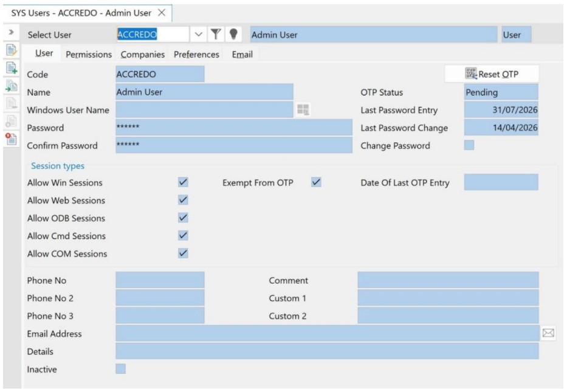The image size is (567, 392).
Task: Click the Session types group label
Action: 58,166
